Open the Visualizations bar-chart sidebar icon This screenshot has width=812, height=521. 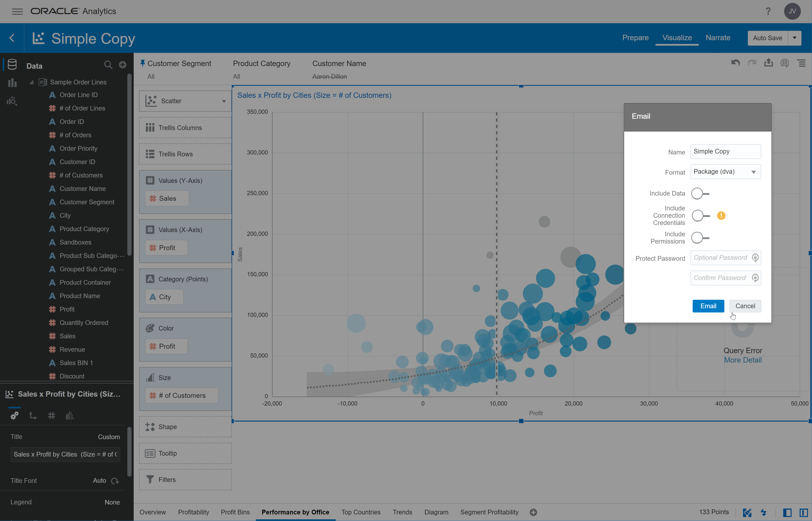pyautogui.click(x=12, y=83)
